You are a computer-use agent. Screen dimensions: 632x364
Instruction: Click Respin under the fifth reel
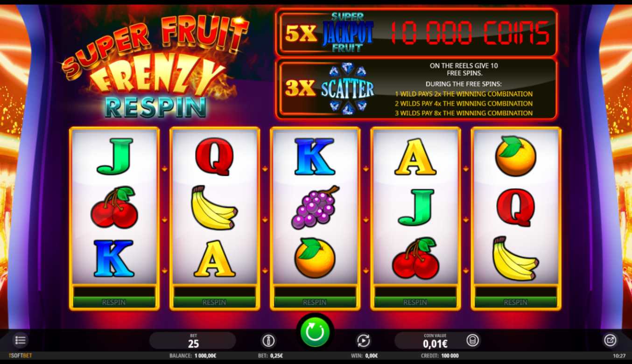tap(516, 302)
